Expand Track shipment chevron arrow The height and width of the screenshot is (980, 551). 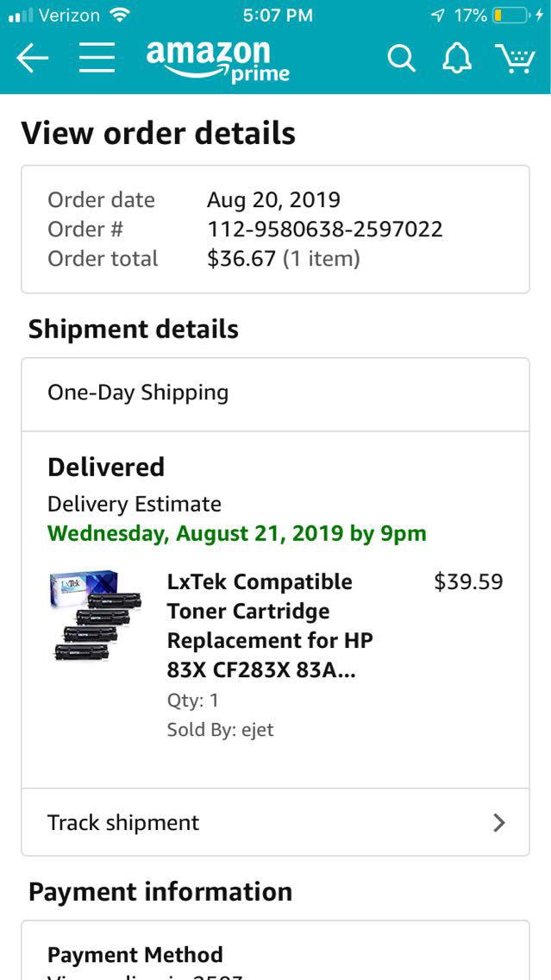(498, 822)
